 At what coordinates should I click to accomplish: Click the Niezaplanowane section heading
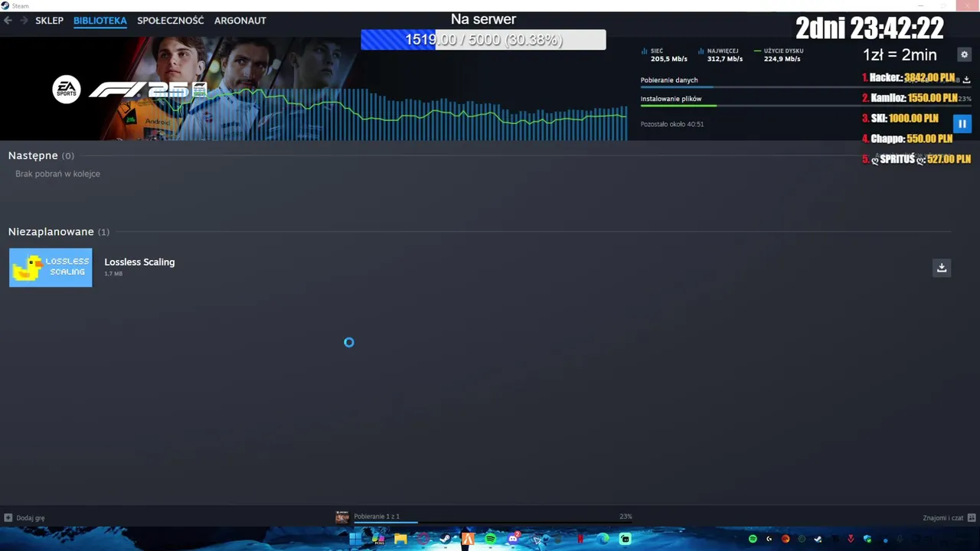click(x=58, y=232)
